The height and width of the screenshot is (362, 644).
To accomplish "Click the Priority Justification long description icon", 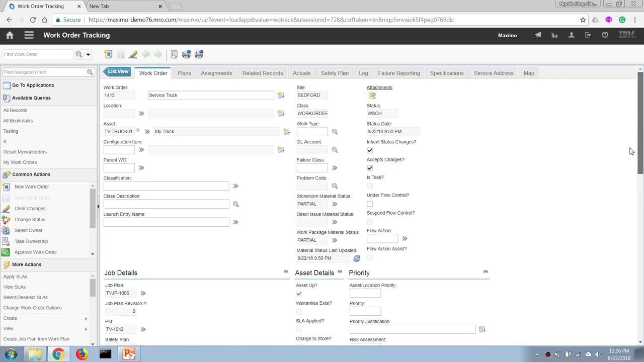I will pyautogui.click(x=482, y=329).
